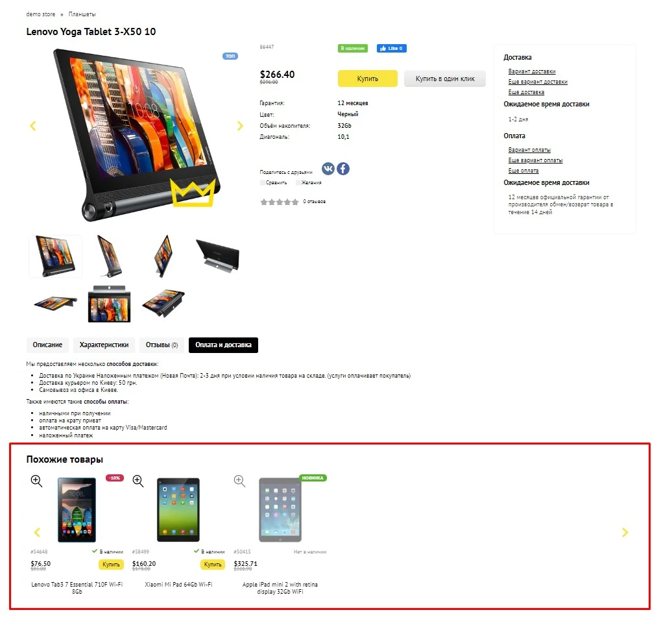
Task: Click the Facebook Like button
Action: (392, 49)
